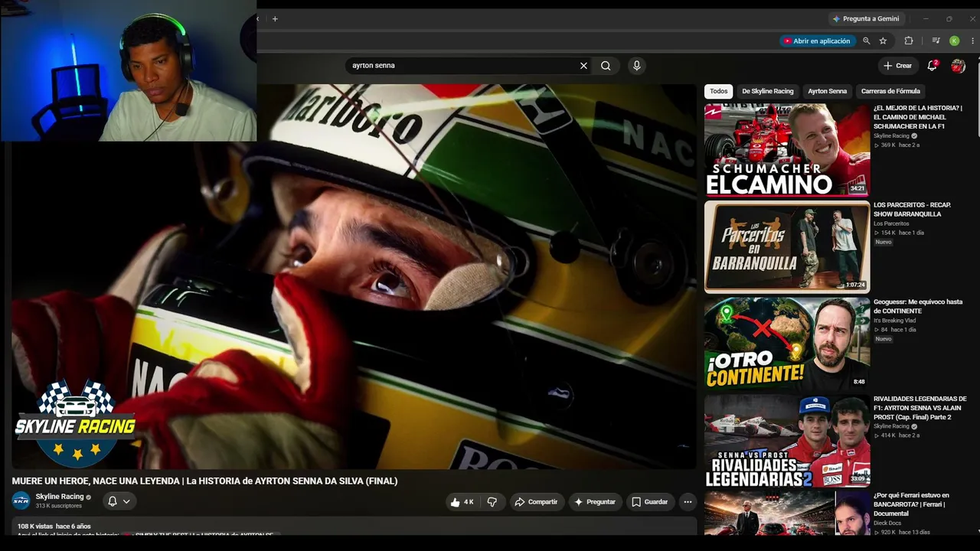Select the De Skyline Racing chip

pyautogui.click(x=767, y=91)
